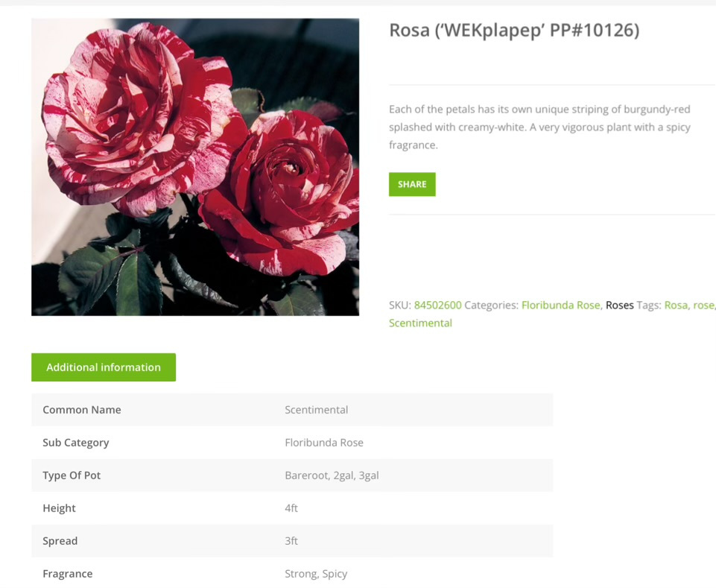The image size is (716, 588).
Task: Select the Common Name row label
Action: click(82, 410)
